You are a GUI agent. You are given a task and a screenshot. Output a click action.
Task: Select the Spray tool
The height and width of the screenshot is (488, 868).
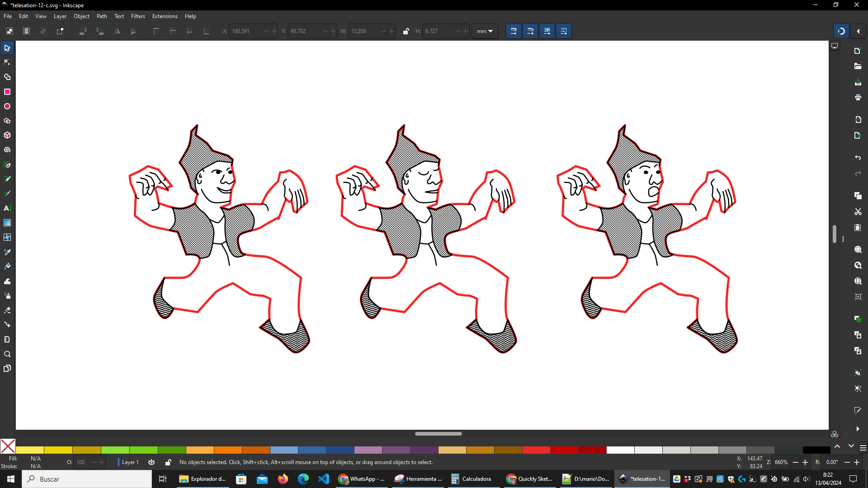coord(7,296)
